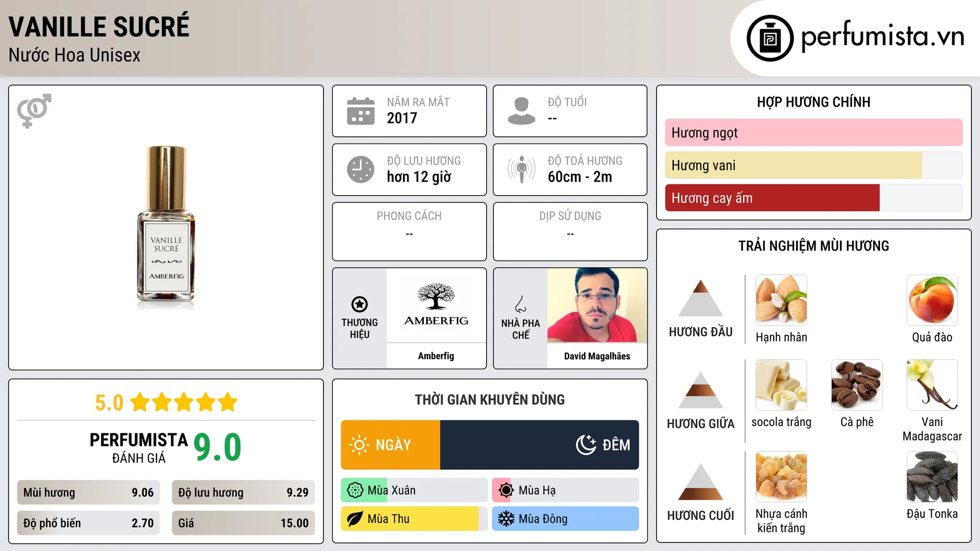Screen dimensions: 980x551
Task: Click the sun icon in the Ngày bar
Action: pos(359,445)
